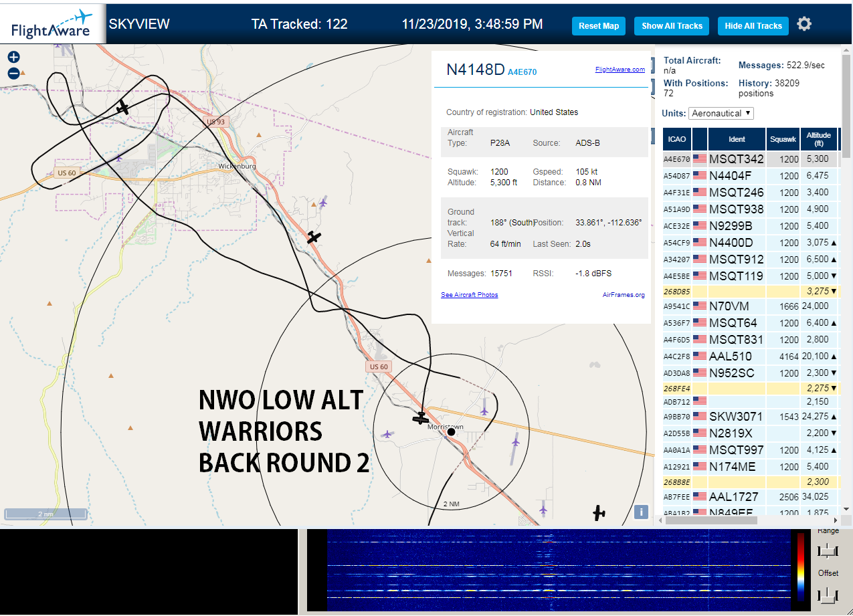Sort table by Ident column header
This screenshot has width=853, height=616.
tap(736, 139)
